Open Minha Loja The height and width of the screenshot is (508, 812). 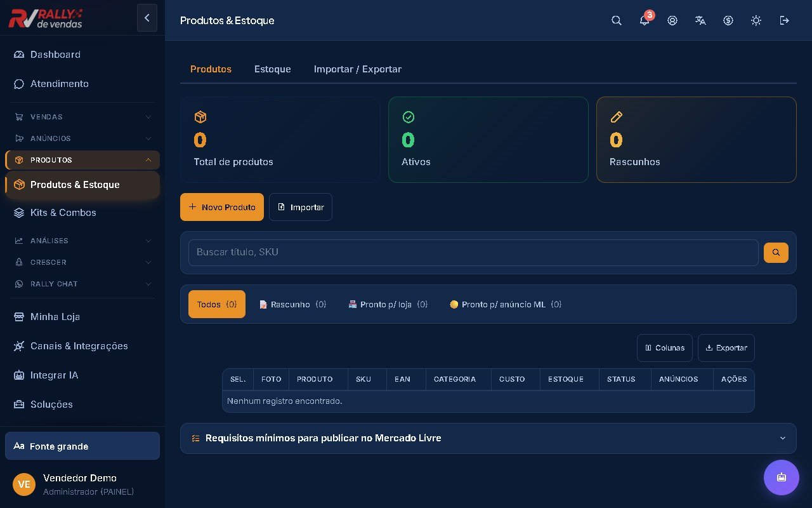(x=82, y=317)
